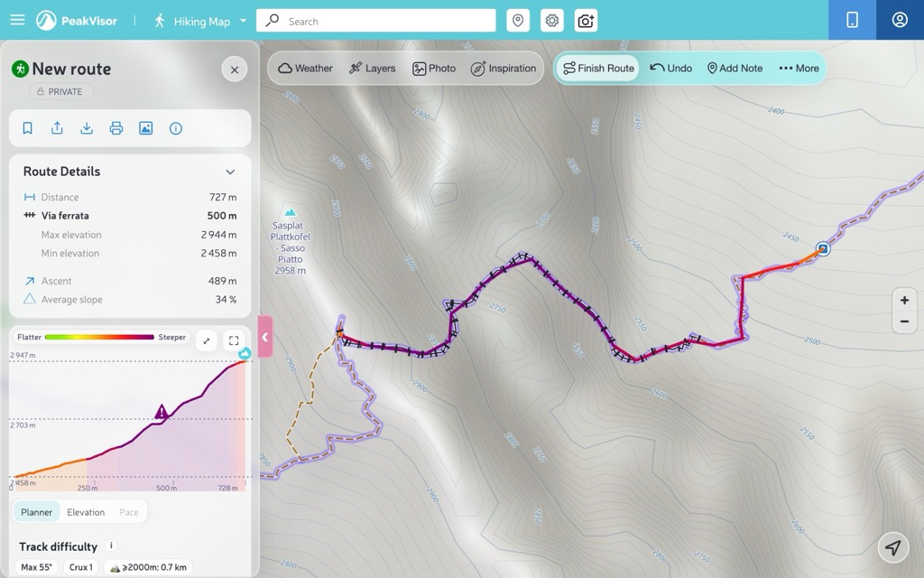The width and height of the screenshot is (924, 578).
Task: Click the map pin location icon
Action: click(x=518, y=21)
